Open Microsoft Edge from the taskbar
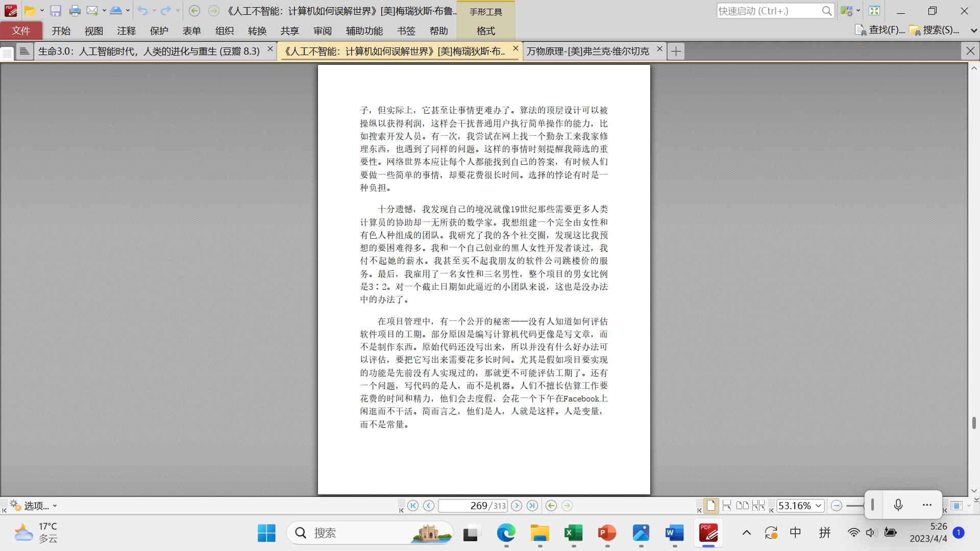This screenshot has height=551, width=980. tap(506, 533)
